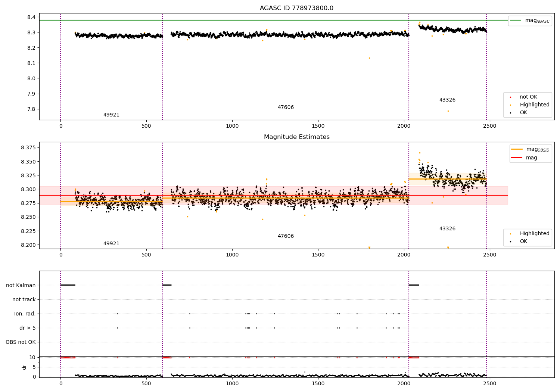Select the 8.1 y-axis tick label
Screen dimensions: 560x392
pyautogui.click(x=31, y=63)
